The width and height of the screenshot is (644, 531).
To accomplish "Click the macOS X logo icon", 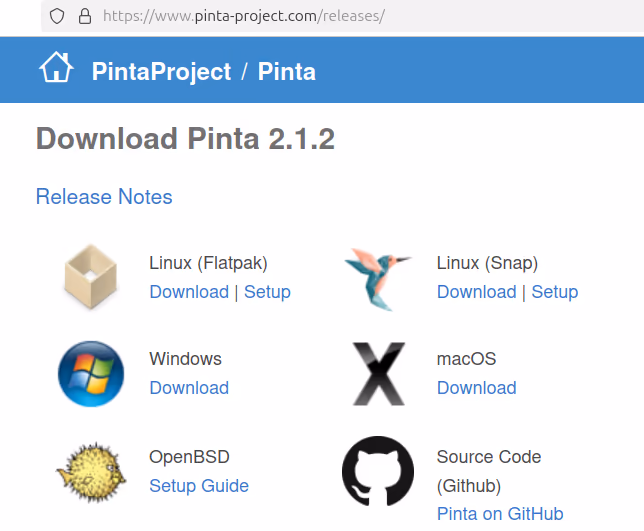I will [x=379, y=374].
